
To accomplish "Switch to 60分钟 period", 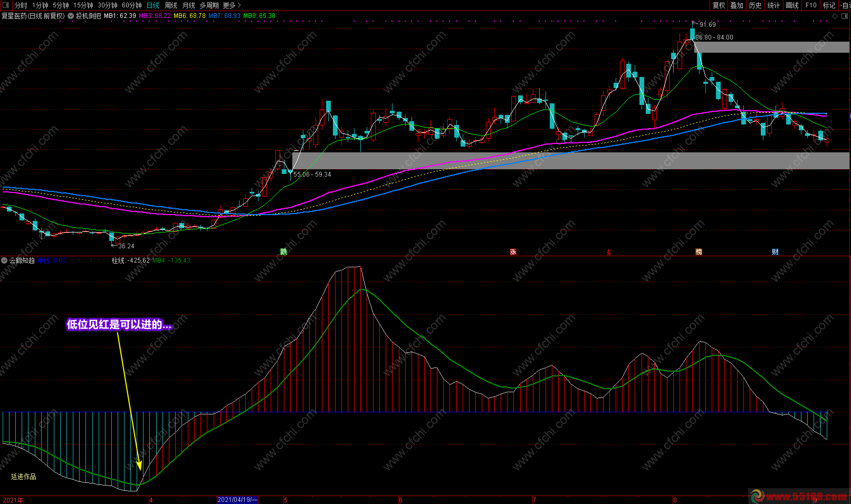I will click(x=132, y=5).
